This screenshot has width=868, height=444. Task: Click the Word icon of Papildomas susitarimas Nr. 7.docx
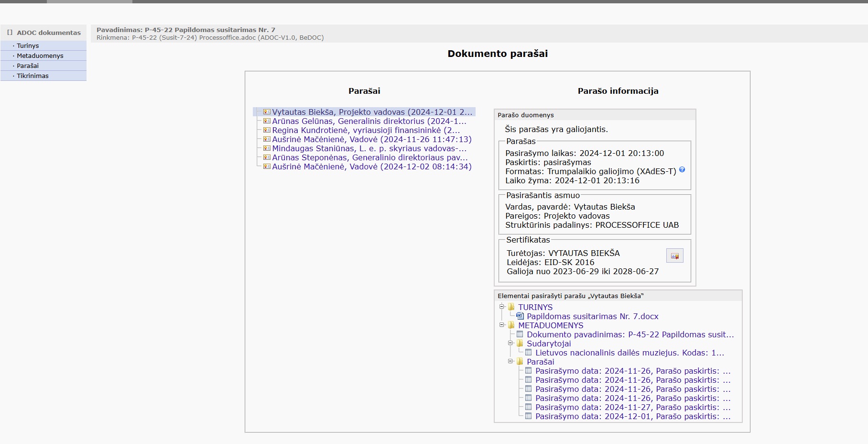pyautogui.click(x=520, y=316)
